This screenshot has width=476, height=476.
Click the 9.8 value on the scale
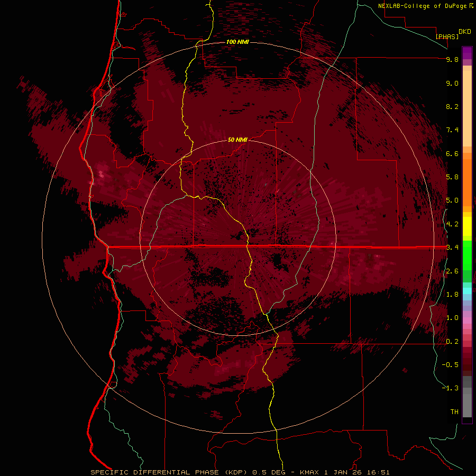pyautogui.click(x=452, y=59)
